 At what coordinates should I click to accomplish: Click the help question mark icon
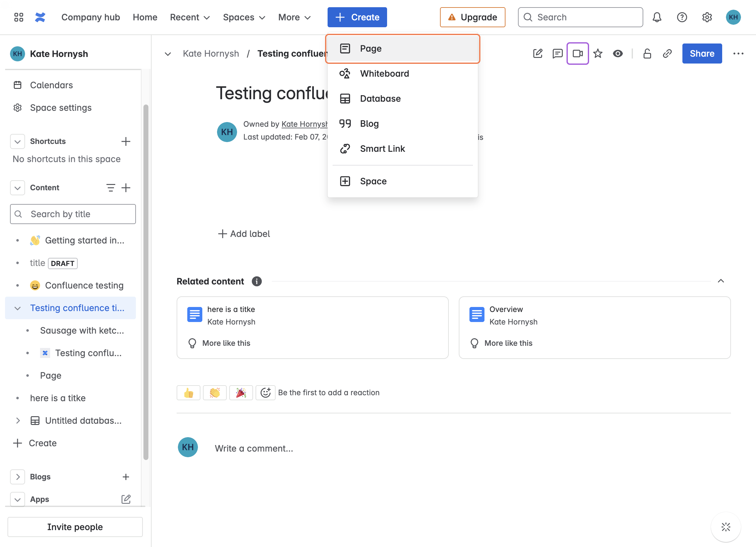682,17
